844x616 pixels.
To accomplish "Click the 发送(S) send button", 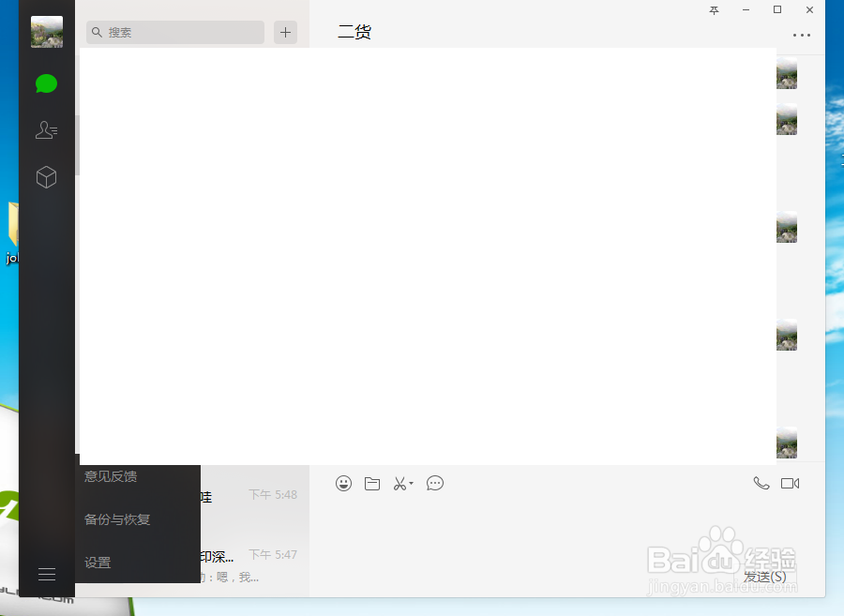I will 763,576.
